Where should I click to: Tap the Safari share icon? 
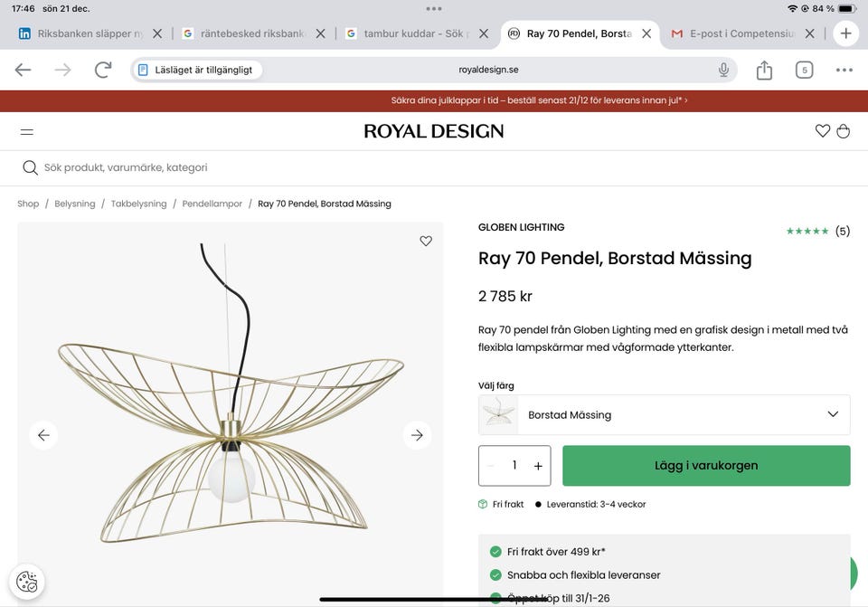(764, 70)
